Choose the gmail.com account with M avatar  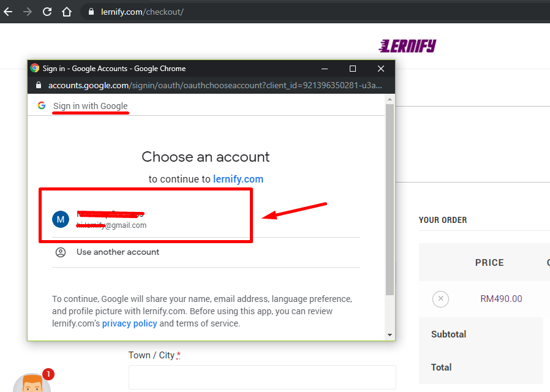(206, 219)
